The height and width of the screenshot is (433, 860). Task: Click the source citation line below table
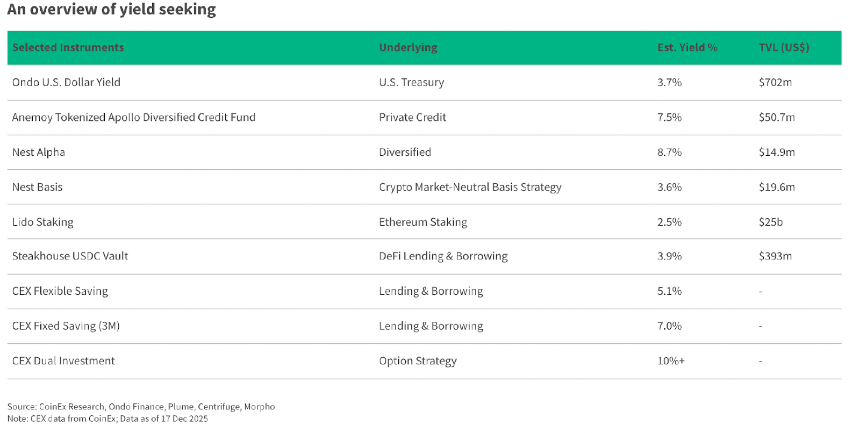(140, 406)
